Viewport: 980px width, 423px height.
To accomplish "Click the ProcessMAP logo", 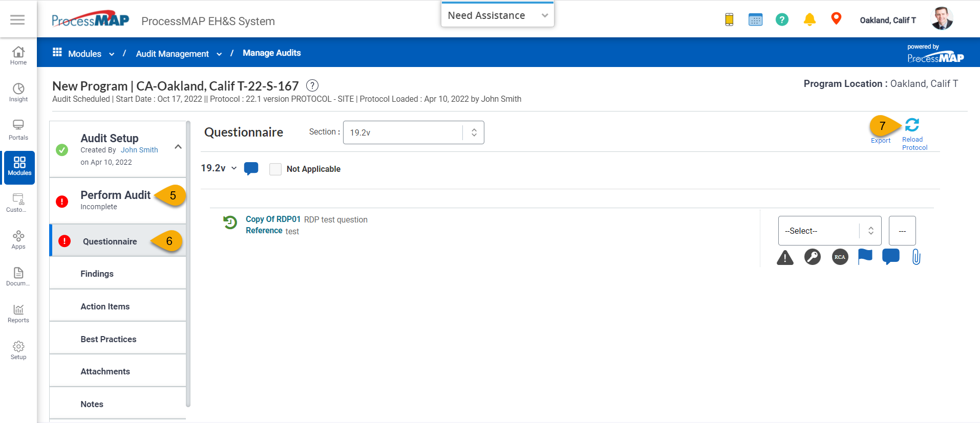I will pos(90,19).
